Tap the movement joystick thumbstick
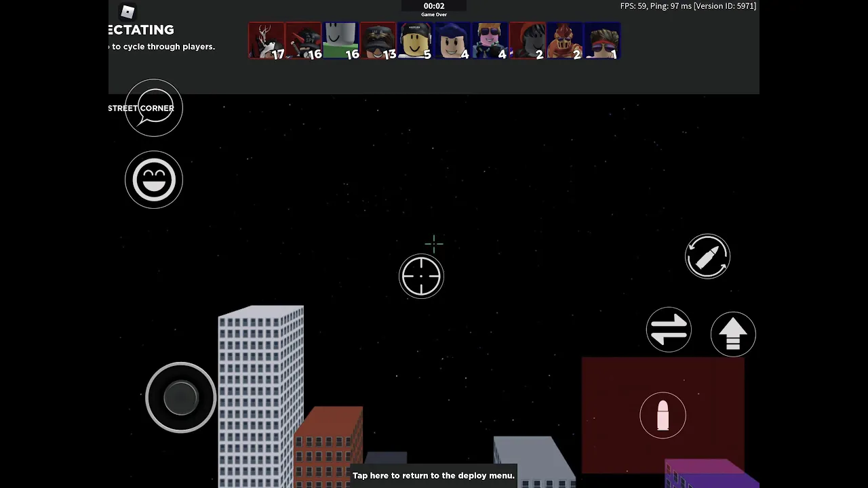The height and width of the screenshot is (488, 868). 180,397
